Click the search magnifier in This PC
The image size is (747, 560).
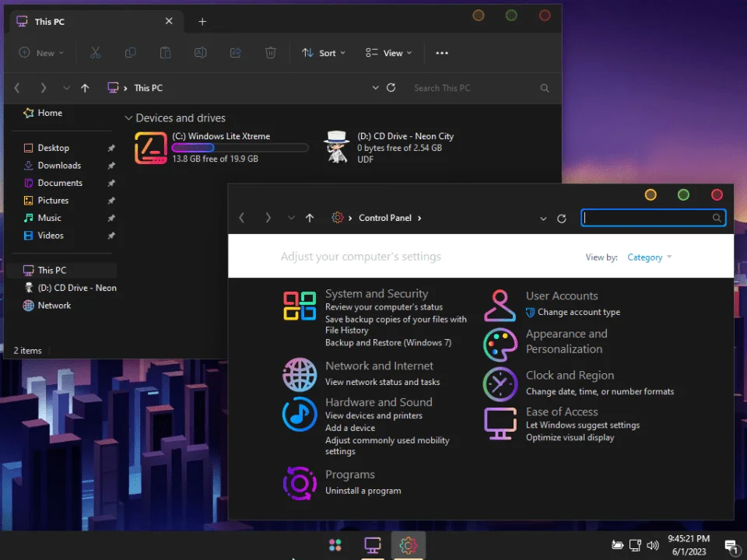(x=545, y=88)
